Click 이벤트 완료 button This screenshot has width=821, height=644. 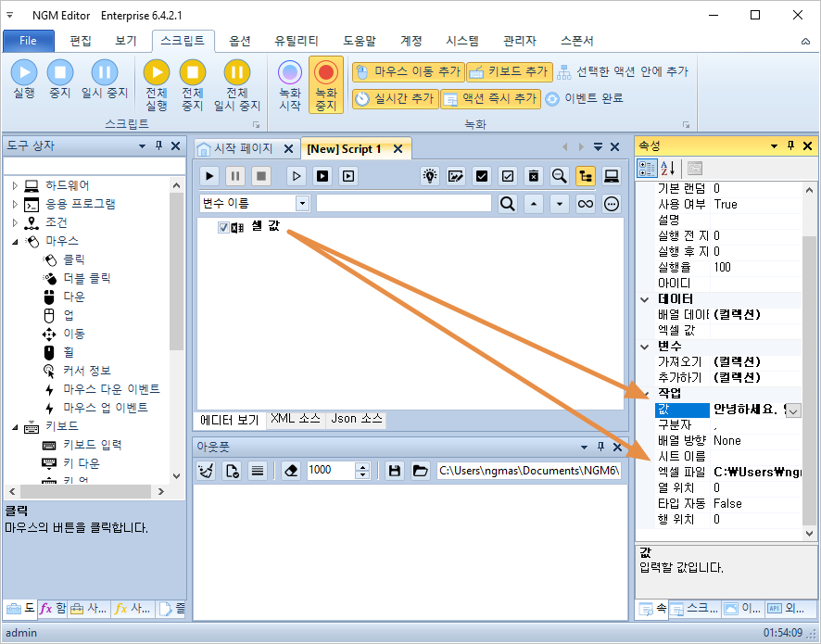click(x=584, y=98)
